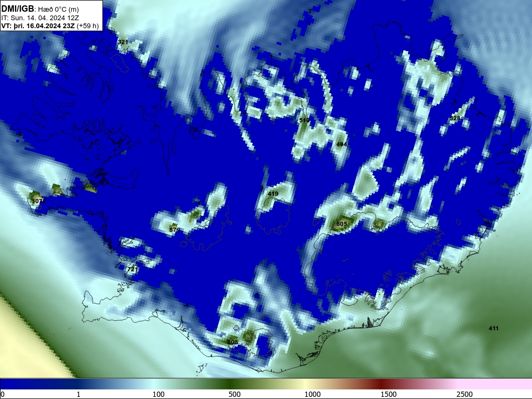Click the 494 value label on the map
Image resolution: width=532 pixels, height=399 pixels.
[342, 144]
